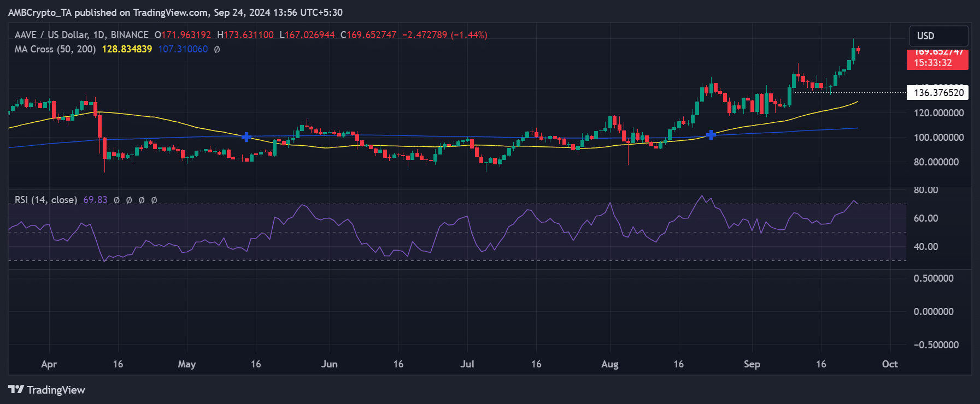Image resolution: width=980 pixels, height=404 pixels.
Task: Click the Jun label on the time axis
Action: [329, 364]
